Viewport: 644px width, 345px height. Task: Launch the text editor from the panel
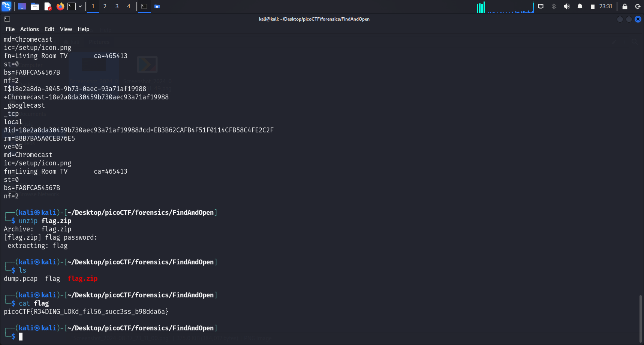point(48,6)
